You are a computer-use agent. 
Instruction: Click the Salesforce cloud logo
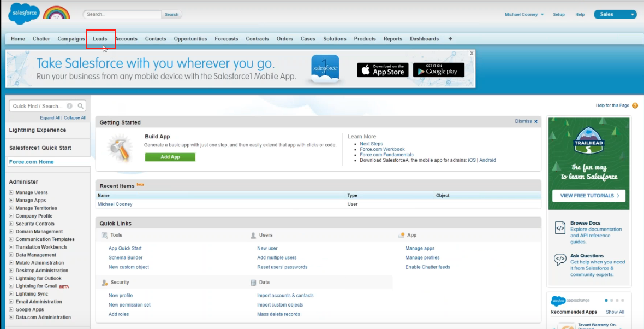25,13
